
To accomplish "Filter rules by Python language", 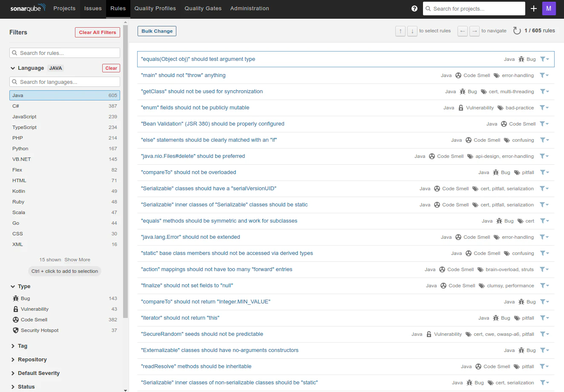I will click(65, 149).
